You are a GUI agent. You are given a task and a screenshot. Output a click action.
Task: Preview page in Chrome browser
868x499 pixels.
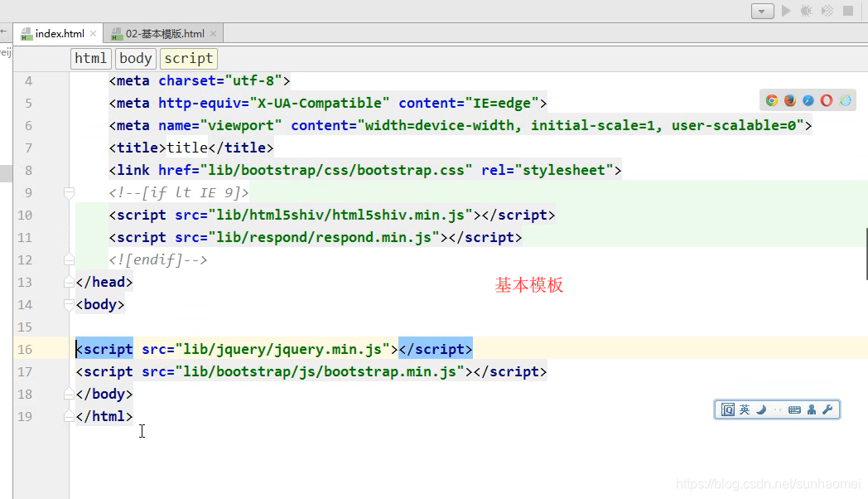pyautogui.click(x=772, y=100)
